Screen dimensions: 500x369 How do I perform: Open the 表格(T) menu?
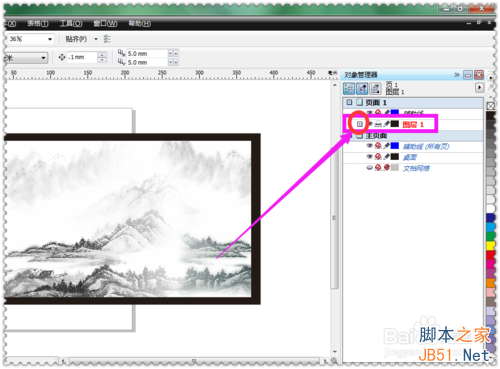tap(38, 23)
